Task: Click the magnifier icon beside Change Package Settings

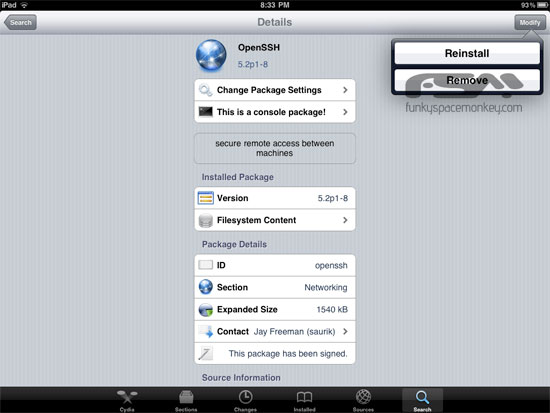Action: (x=206, y=90)
